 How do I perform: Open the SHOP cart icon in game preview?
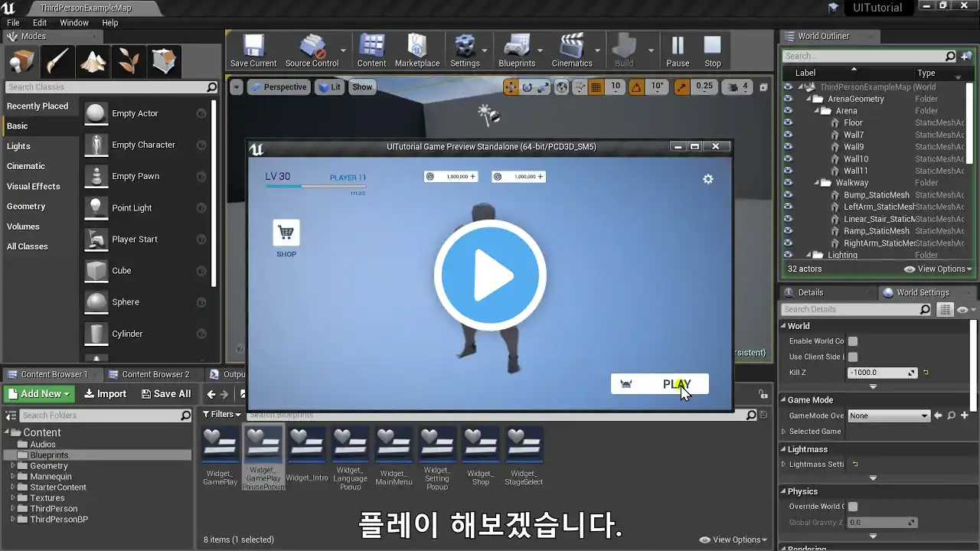click(x=286, y=233)
